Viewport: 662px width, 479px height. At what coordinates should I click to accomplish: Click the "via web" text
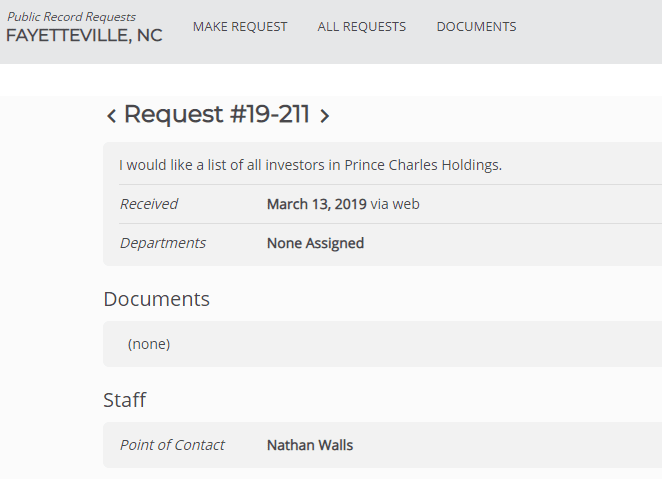(395, 204)
